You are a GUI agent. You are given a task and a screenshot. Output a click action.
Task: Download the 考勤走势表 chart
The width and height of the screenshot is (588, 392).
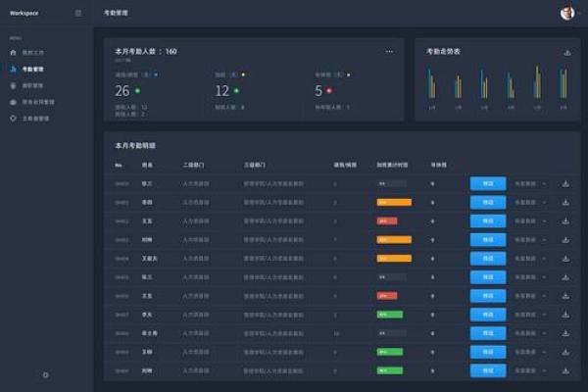pos(567,52)
